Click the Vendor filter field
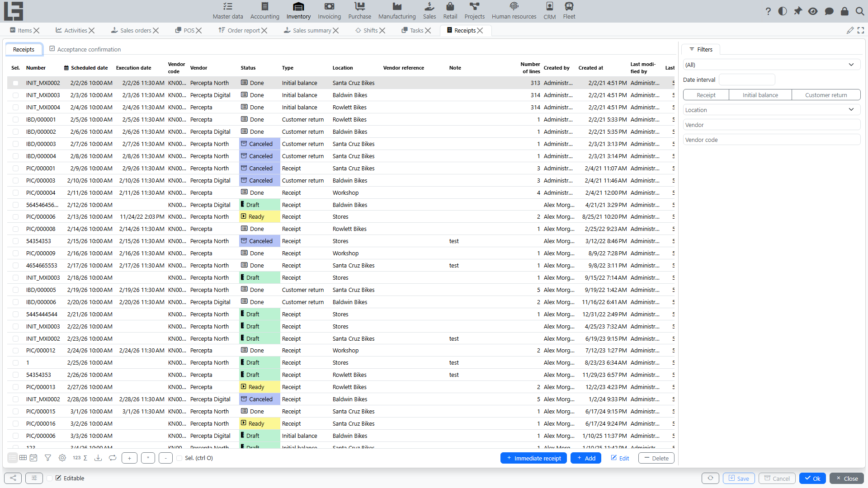This screenshot has height=488, width=868. click(772, 125)
